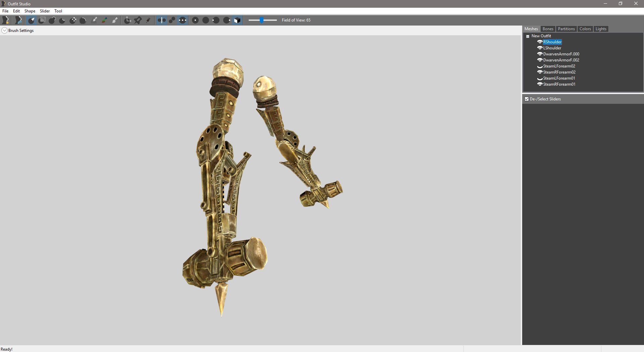Open the File menu
The image size is (644, 352).
5,11
